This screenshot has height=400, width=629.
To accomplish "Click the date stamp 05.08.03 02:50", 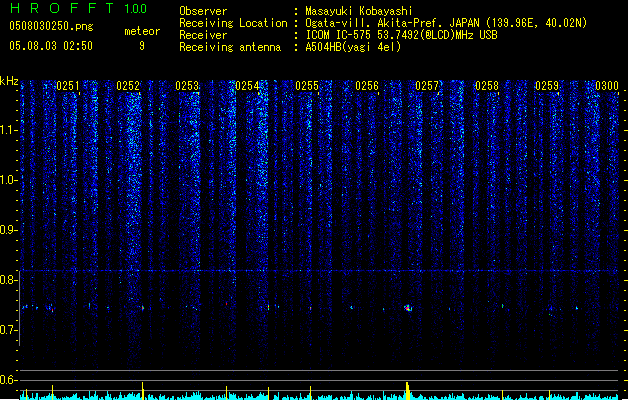I will pos(51,46).
